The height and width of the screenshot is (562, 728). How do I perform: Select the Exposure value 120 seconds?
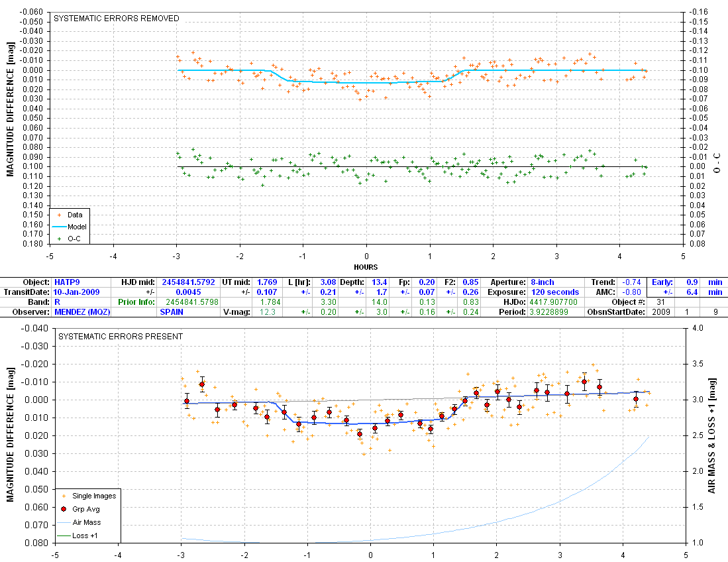(555, 292)
